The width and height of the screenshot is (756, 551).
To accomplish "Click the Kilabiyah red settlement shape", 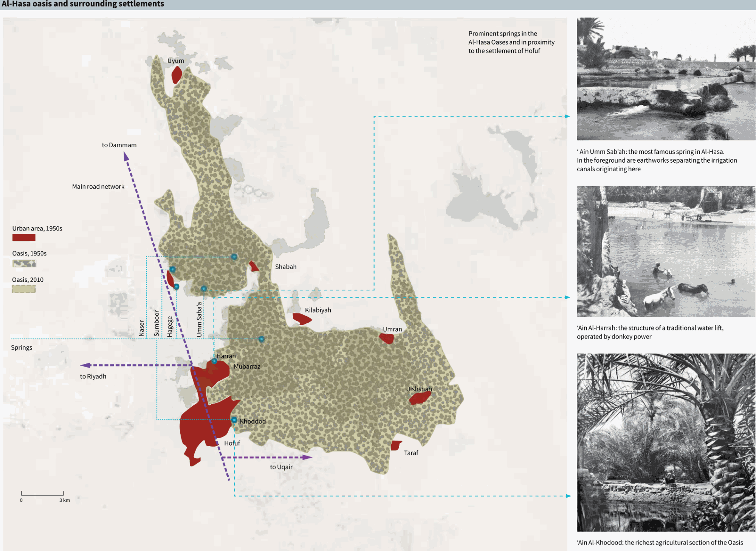I will [302, 319].
